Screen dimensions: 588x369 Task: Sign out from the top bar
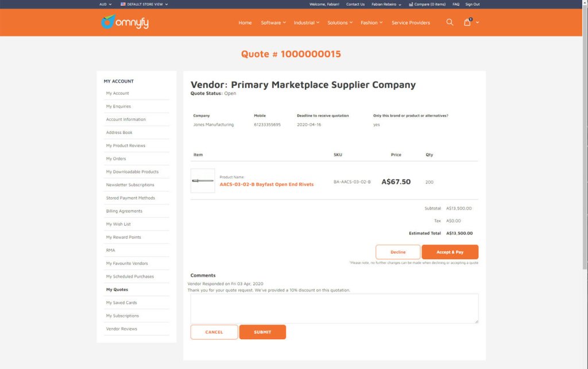coord(473,4)
